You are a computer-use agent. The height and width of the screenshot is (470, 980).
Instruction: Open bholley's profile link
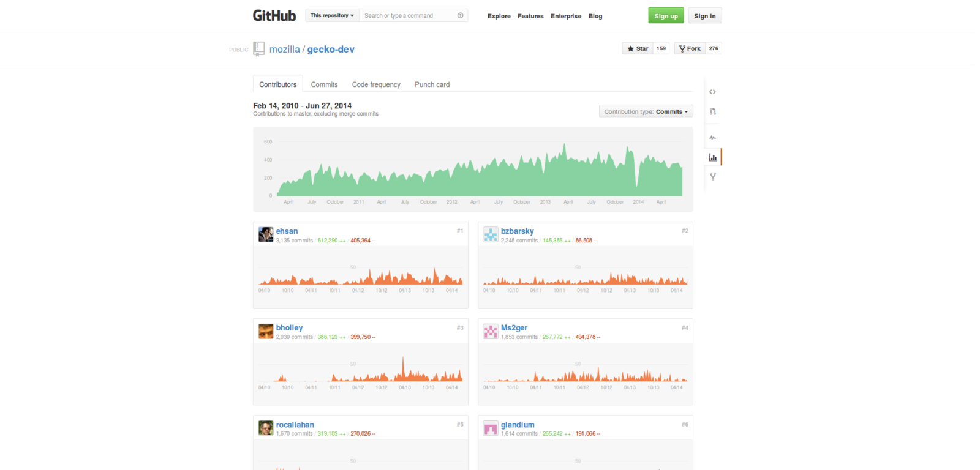click(x=289, y=328)
